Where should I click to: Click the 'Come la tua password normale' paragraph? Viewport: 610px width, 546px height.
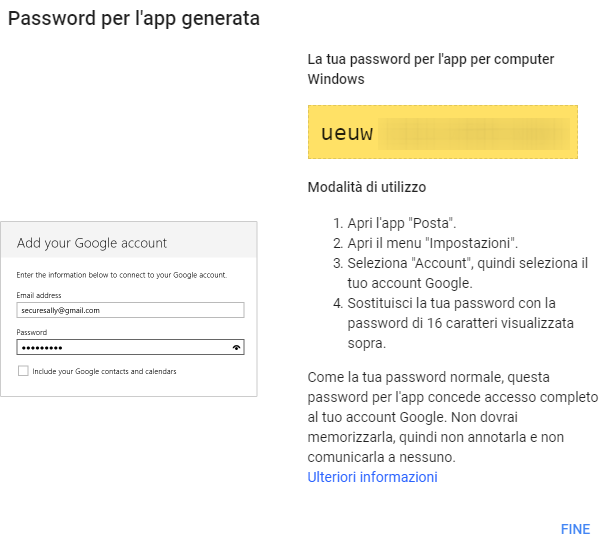point(453,417)
